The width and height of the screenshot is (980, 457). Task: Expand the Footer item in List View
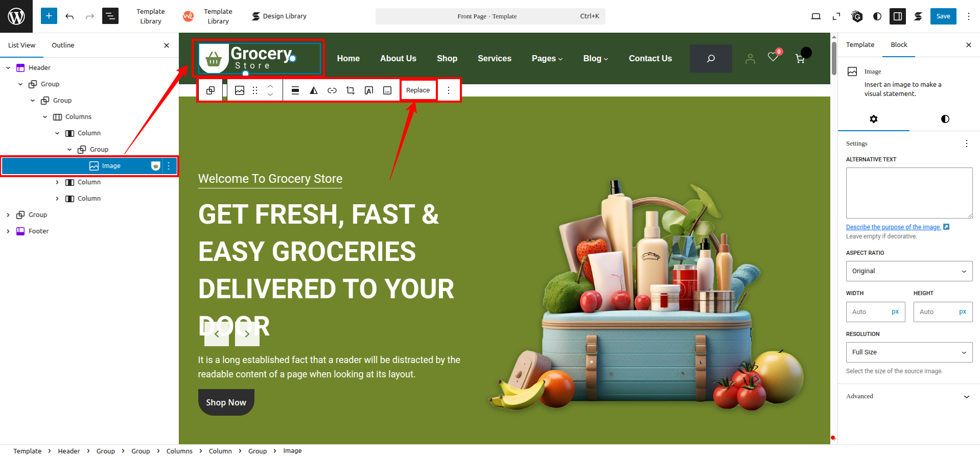pos(8,231)
